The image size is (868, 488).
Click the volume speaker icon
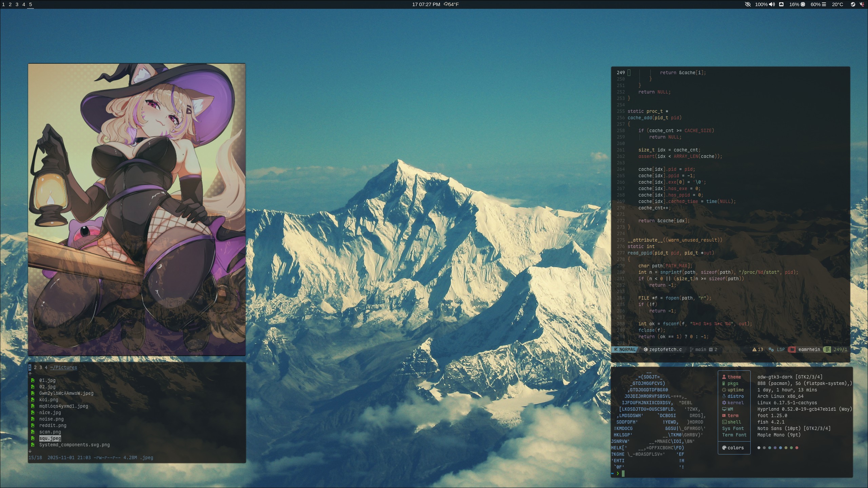[x=772, y=4]
